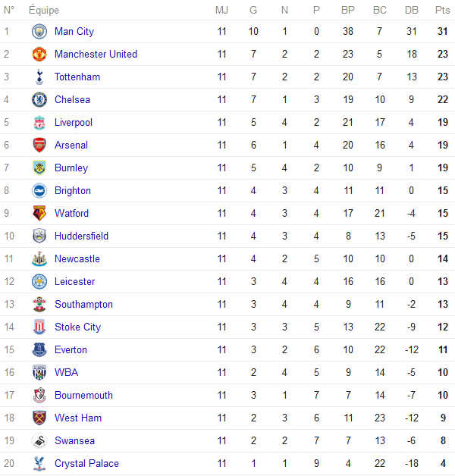The width and height of the screenshot is (455, 476).
Task: Open the Huddersfield team link
Action: (x=81, y=236)
